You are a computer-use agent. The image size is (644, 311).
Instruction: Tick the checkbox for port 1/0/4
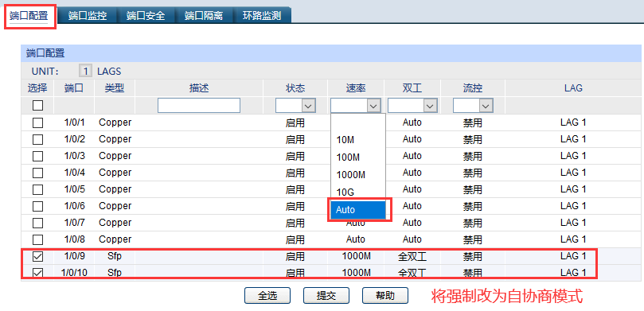pos(37,173)
